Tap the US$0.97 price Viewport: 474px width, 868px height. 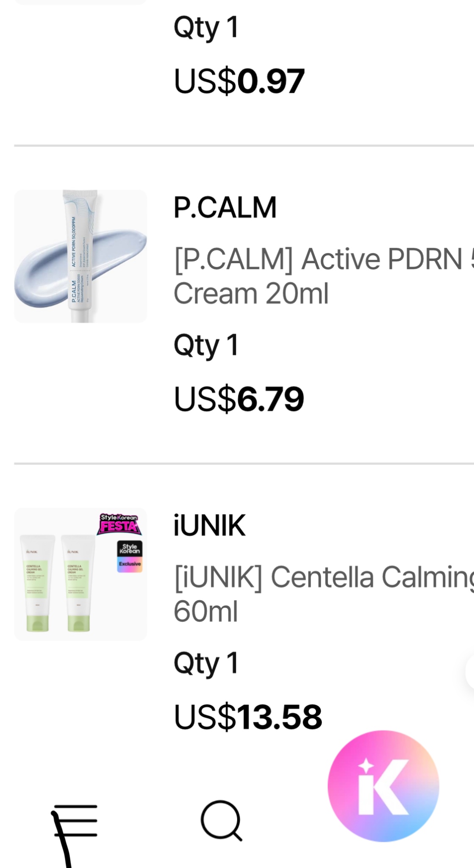tap(239, 81)
